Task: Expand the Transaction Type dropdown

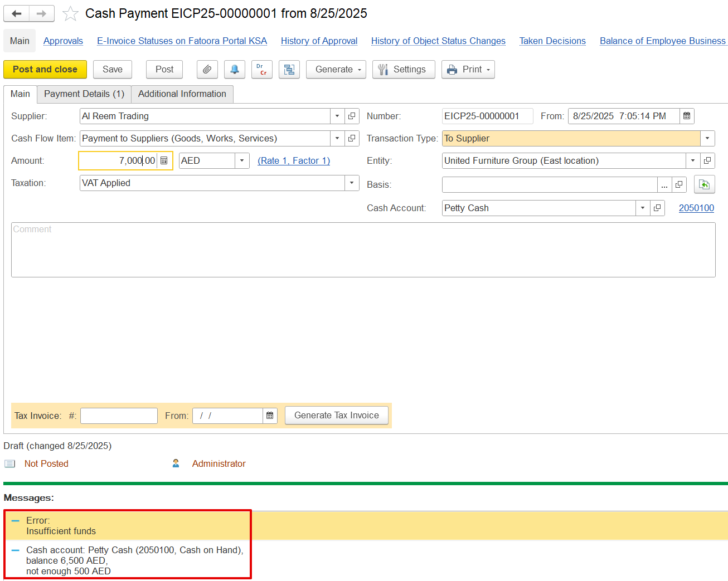Action: 707,139
